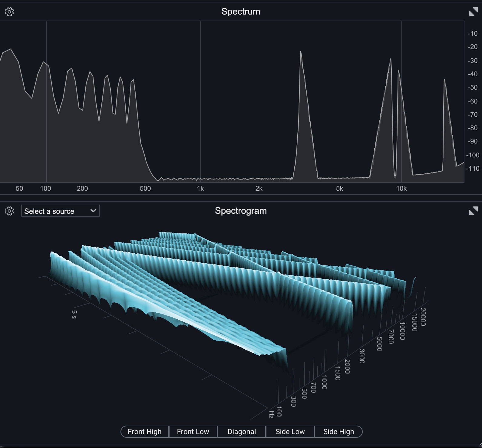This screenshot has width=482, height=448.
Task: Select the Side High view button
Action: tap(338, 432)
